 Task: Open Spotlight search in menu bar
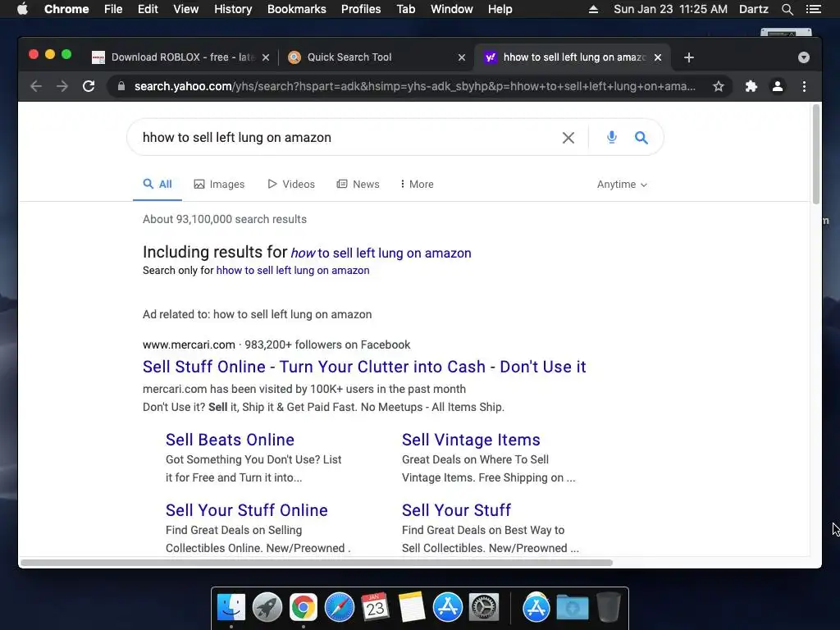[787, 9]
